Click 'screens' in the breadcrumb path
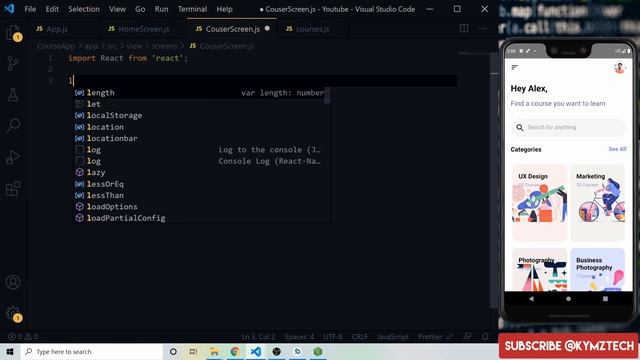This screenshot has width=640, height=360. [164, 46]
